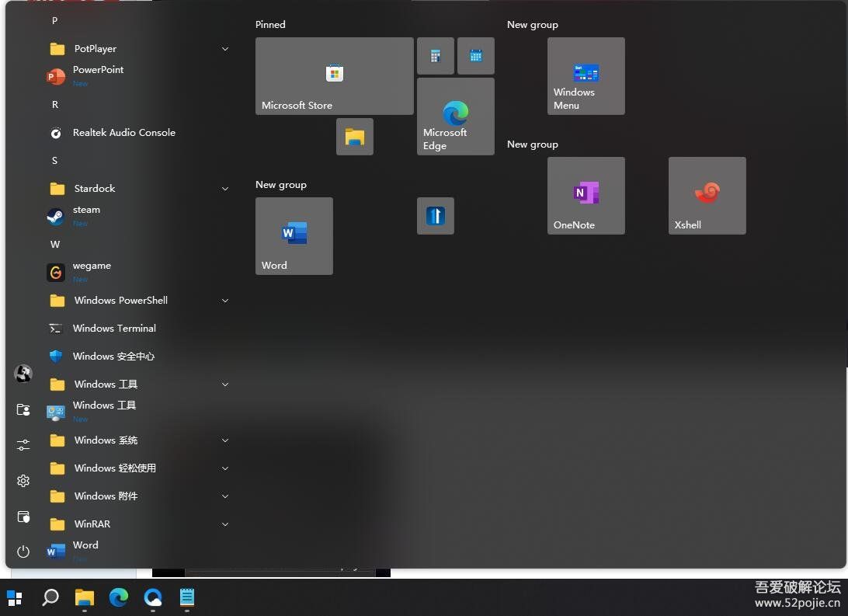Click the window-with-shield icon in the rail
The height and width of the screenshot is (616, 848).
click(23, 517)
